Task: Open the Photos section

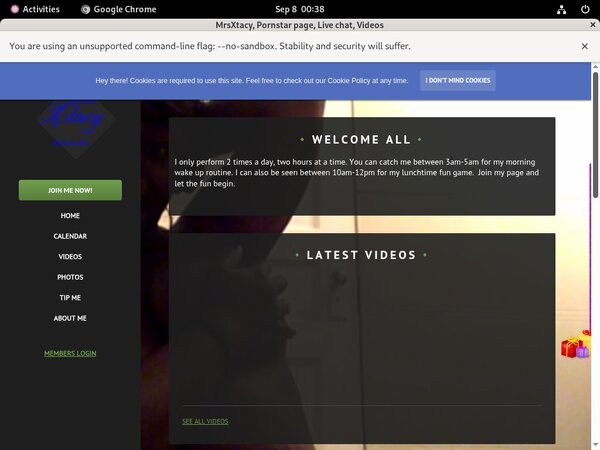Action: pos(70,277)
